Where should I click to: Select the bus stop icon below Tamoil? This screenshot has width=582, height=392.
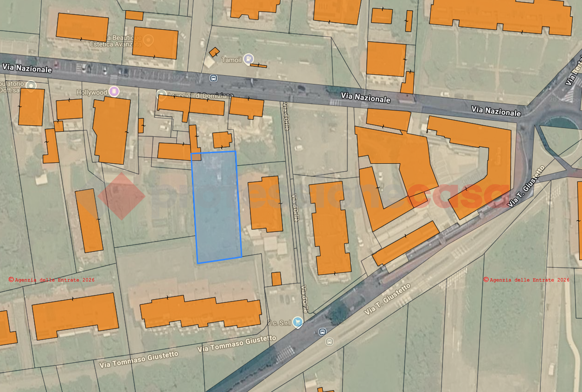213,78
